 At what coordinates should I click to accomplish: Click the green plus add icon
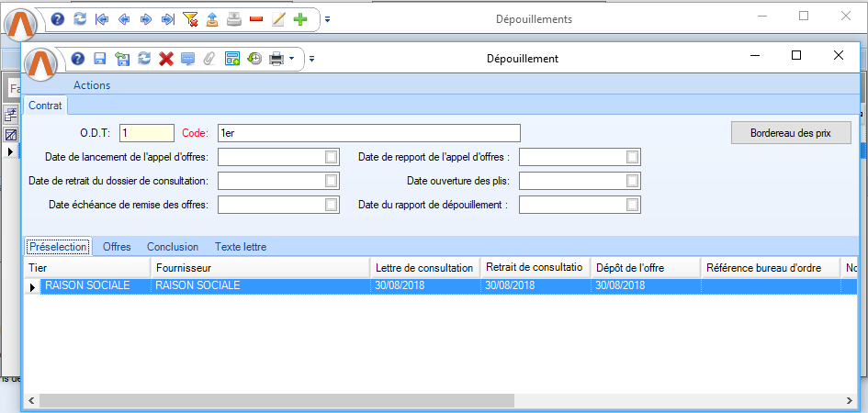[299, 18]
